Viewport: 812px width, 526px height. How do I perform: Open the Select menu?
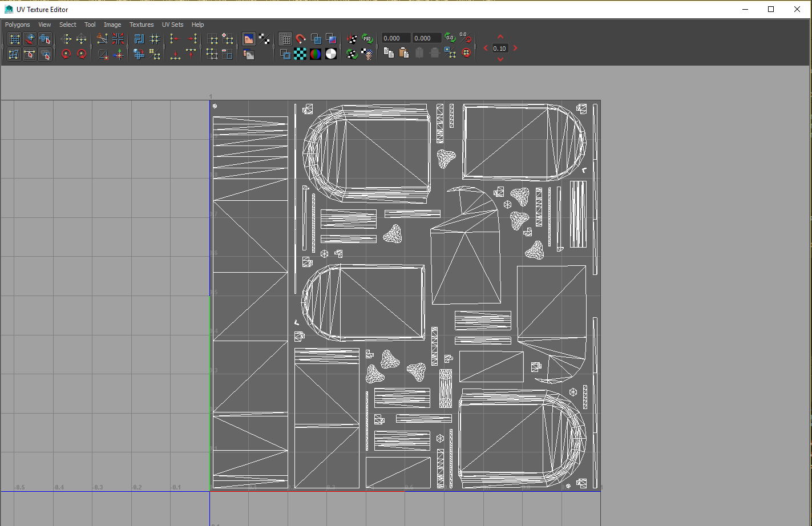pos(67,25)
